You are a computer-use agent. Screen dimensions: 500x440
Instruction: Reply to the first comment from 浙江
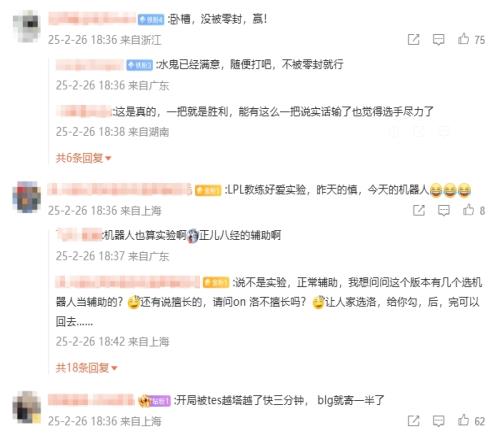(x=438, y=40)
